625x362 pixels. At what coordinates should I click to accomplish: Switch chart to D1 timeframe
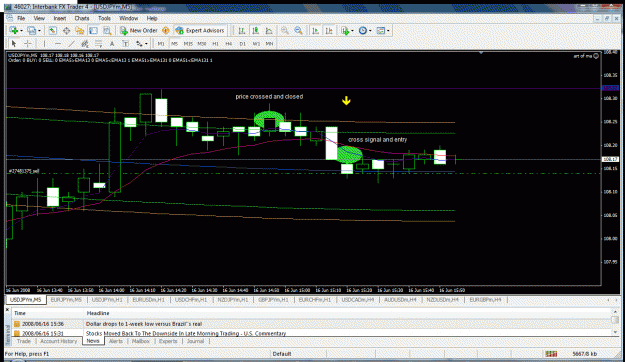point(242,44)
